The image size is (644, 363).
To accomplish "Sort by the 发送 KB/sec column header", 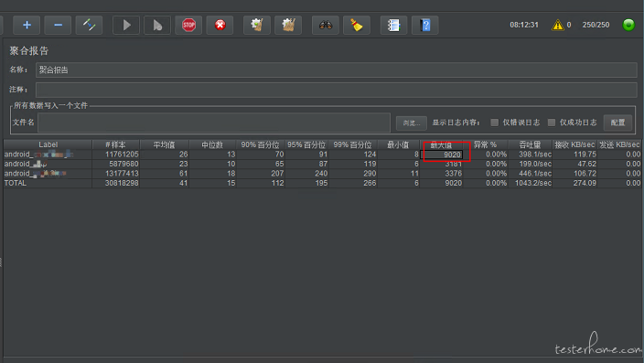I will (619, 144).
